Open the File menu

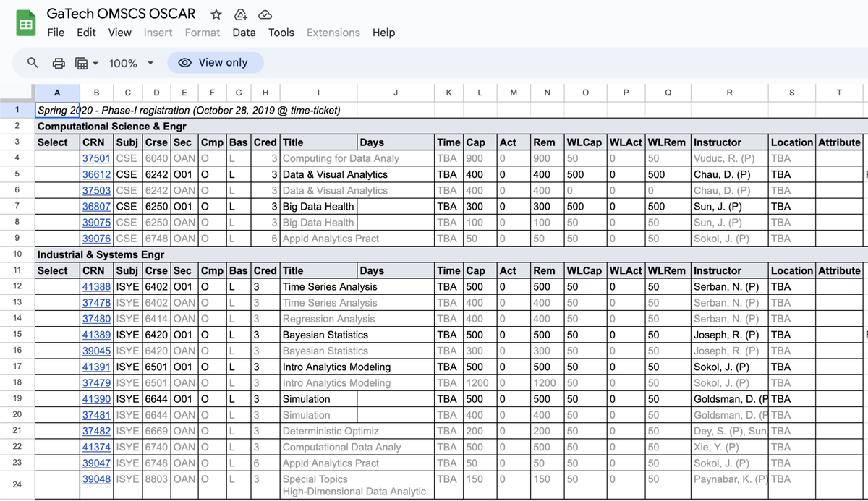pyautogui.click(x=56, y=33)
